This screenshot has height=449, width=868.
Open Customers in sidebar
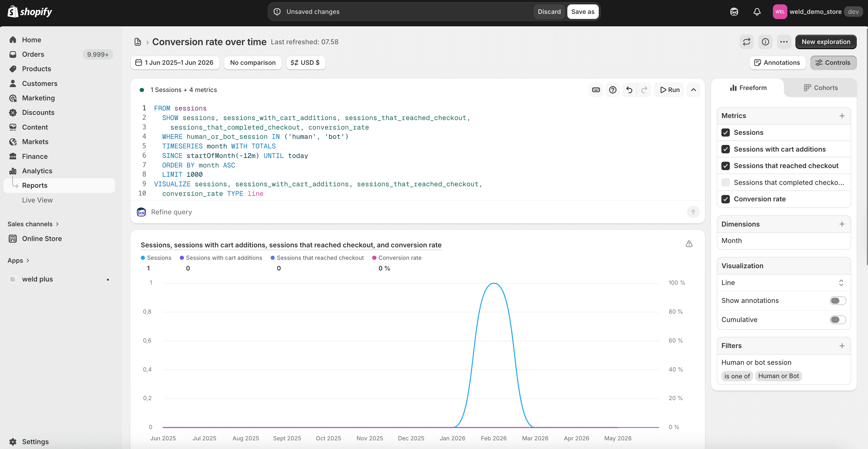coord(59,83)
